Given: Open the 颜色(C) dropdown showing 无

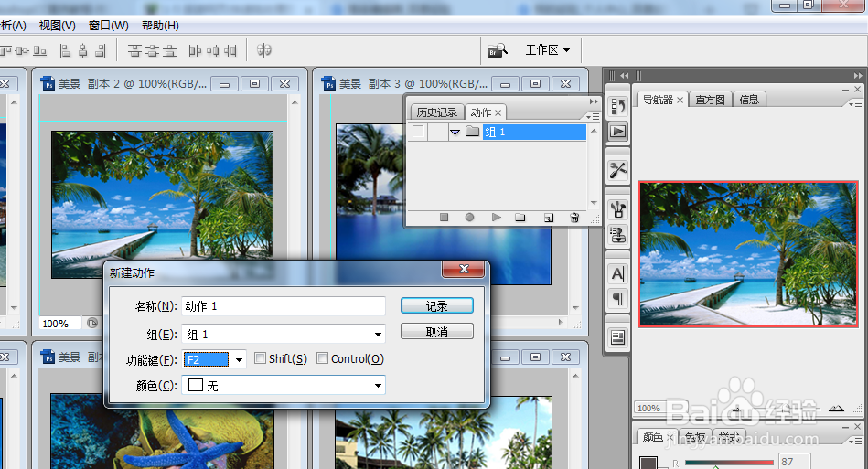Looking at the screenshot, I should (378, 386).
